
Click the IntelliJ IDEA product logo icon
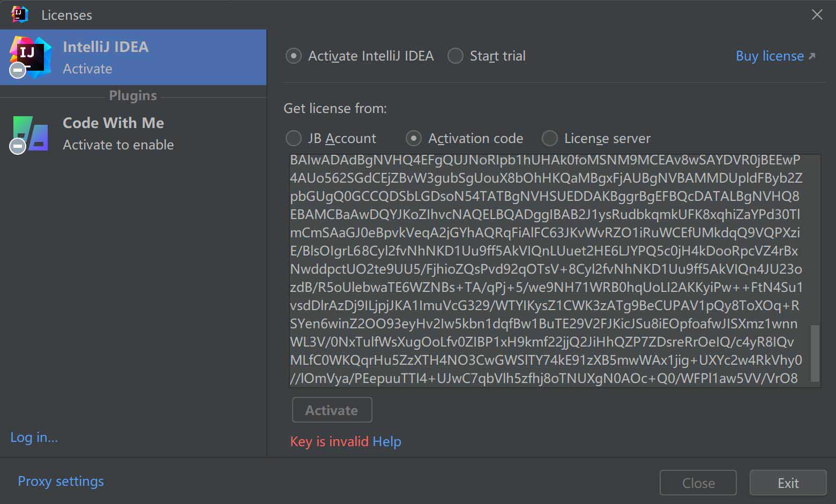point(31,57)
